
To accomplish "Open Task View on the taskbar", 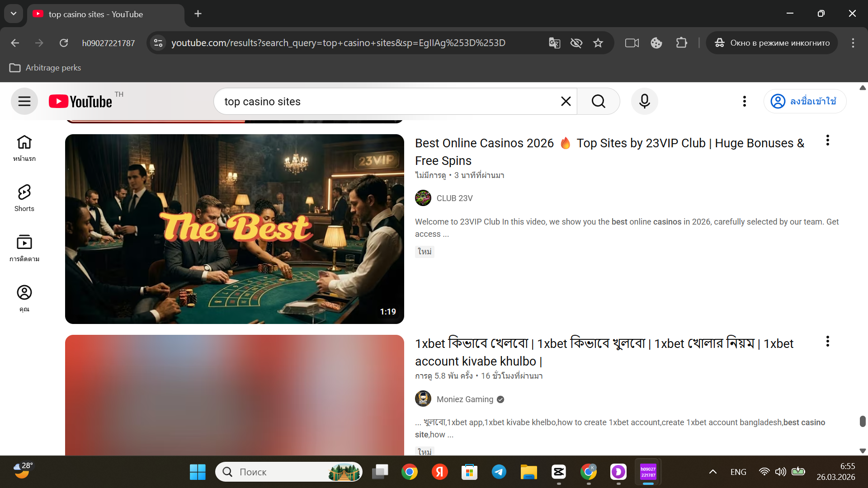I will pyautogui.click(x=380, y=472).
